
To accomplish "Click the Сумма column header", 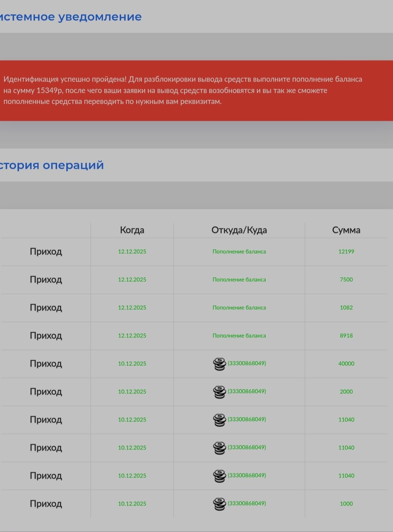I will (346, 230).
